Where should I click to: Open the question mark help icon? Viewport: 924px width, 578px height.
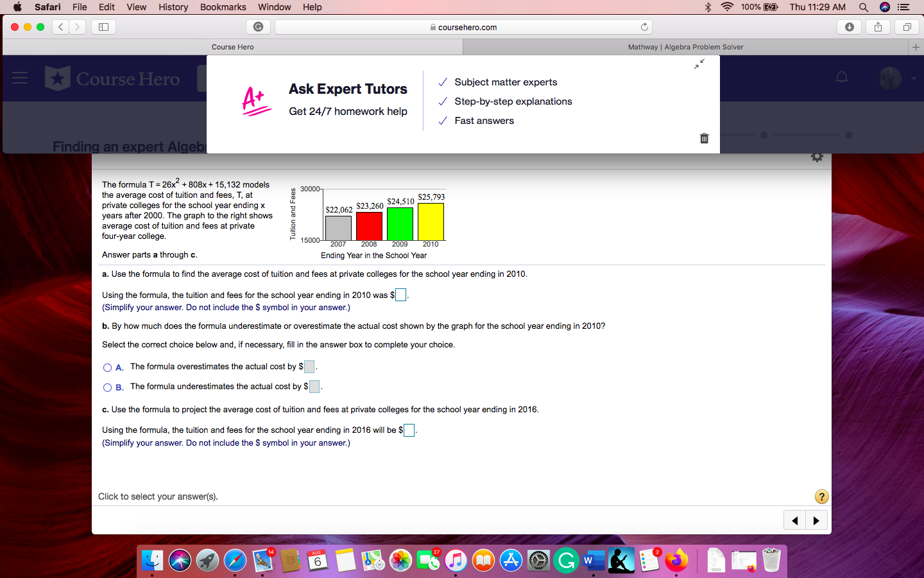click(821, 496)
